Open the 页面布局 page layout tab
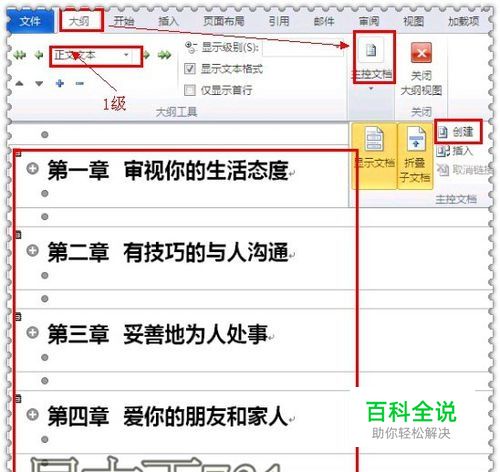Image resolution: width=500 pixels, height=472 pixels. pos(224,21)
